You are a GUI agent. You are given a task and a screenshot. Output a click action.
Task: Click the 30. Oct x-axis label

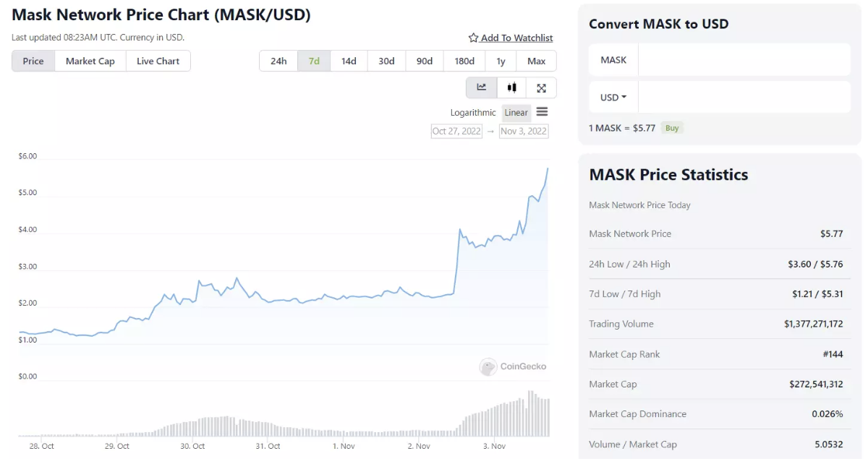193,446
